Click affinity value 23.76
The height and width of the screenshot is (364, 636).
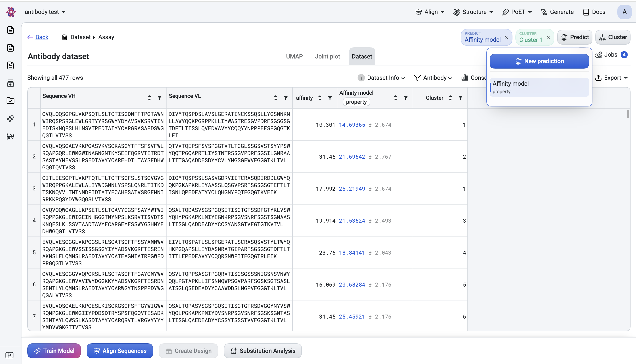327,253
